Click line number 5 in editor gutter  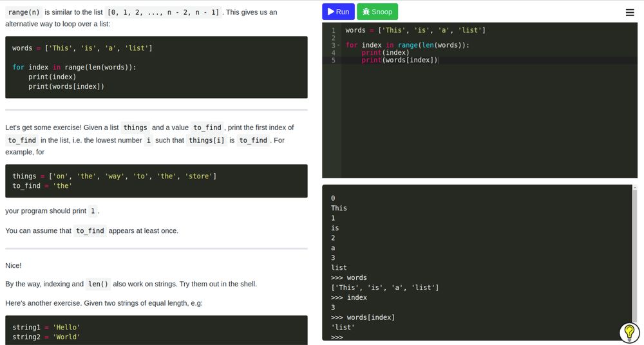tap(334, 61)
